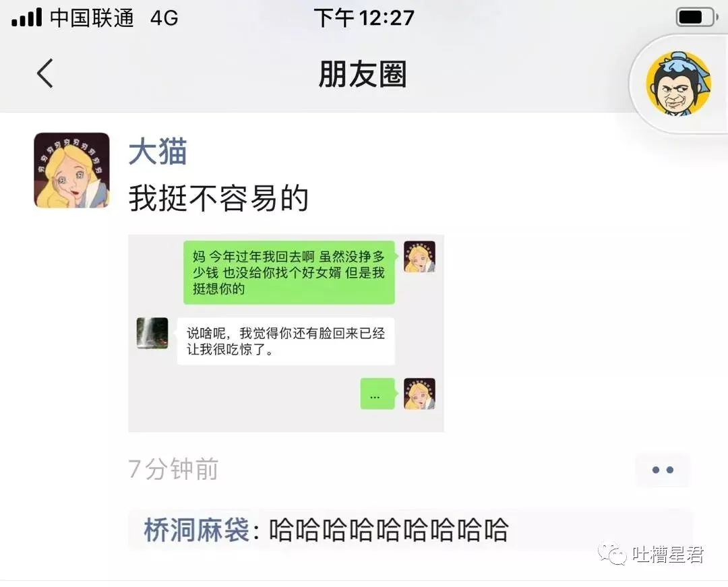Tap the battery indicator in status bar
The width and height of the screenshot is (728, 587).
[695, 18]
